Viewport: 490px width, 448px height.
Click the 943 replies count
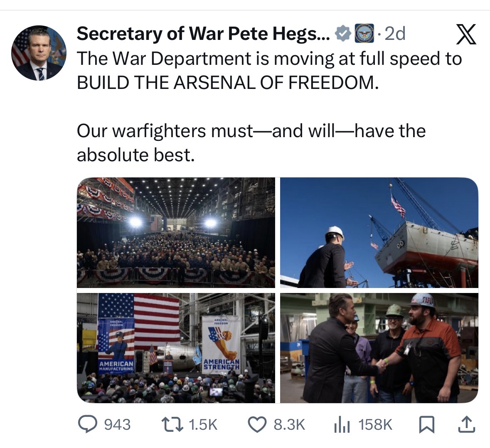pos(117,424)
